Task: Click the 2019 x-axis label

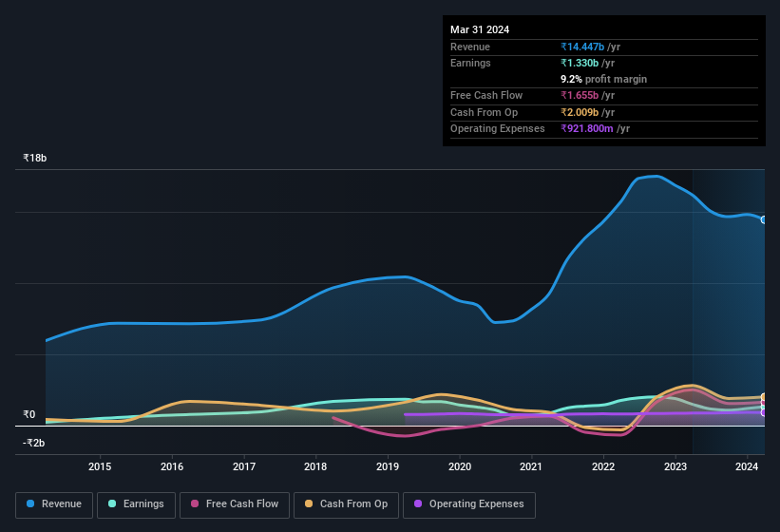Action: [x=388, y=466]
